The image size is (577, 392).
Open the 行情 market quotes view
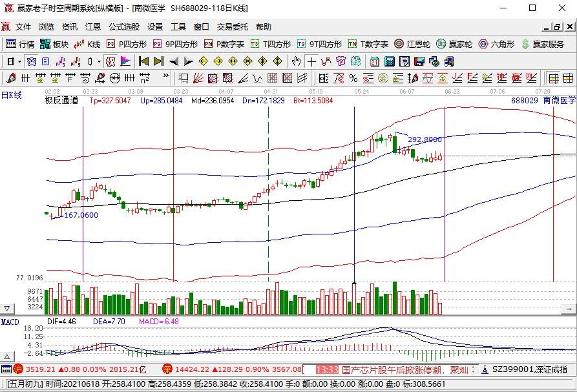[x=20, y=44]
